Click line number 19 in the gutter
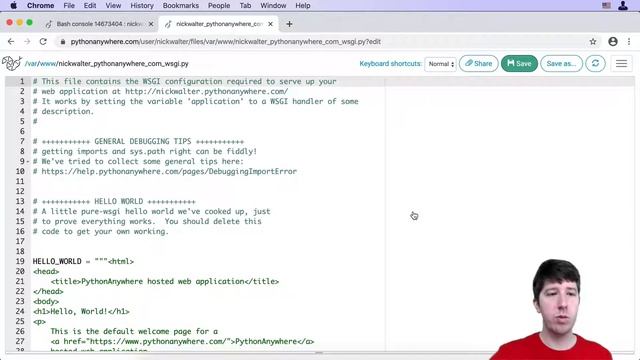This screenshot has height=360, width=640. [20, 261]
